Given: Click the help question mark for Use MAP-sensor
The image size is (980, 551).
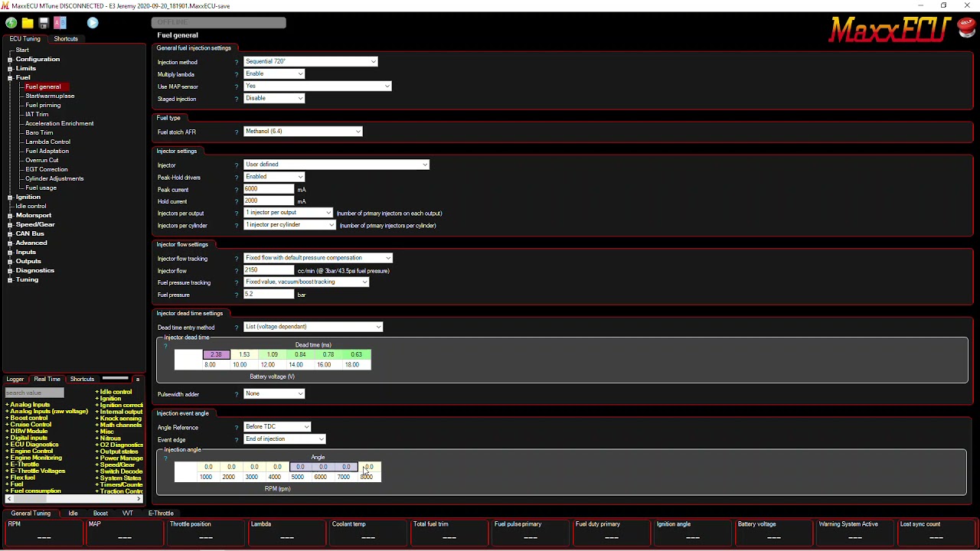Looking at the screenshot, I should click(237, 86).
